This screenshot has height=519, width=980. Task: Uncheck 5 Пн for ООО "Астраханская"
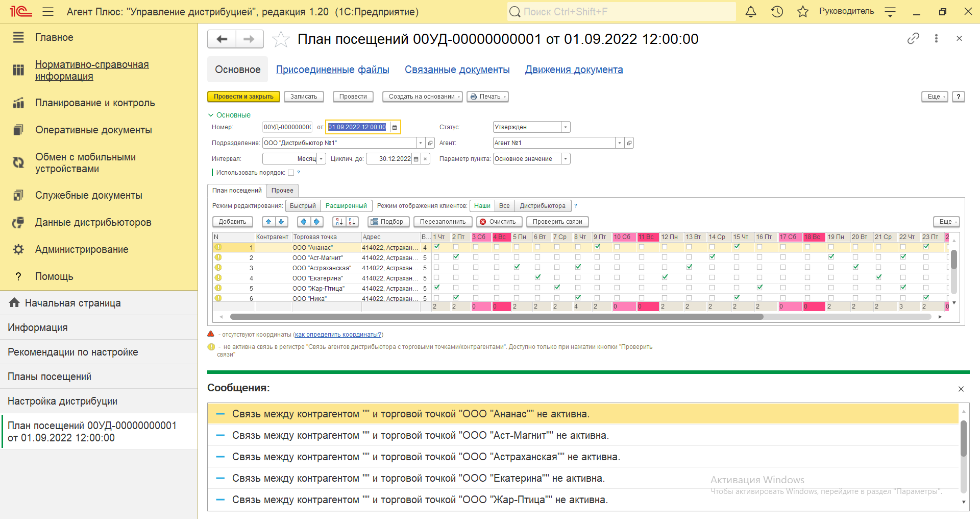click(517, 267)
